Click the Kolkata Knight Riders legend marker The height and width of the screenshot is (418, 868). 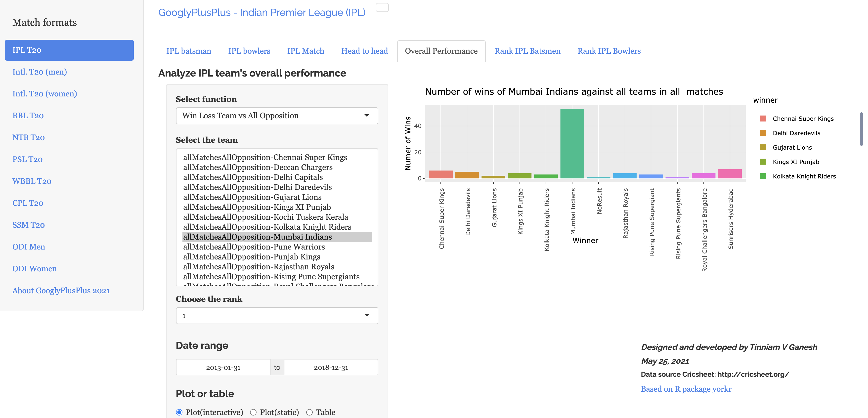(x=763, y=176)
